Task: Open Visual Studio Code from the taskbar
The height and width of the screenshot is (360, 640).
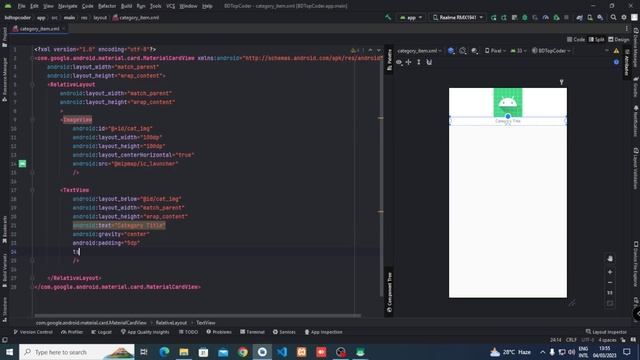Action: coord(282,352)
